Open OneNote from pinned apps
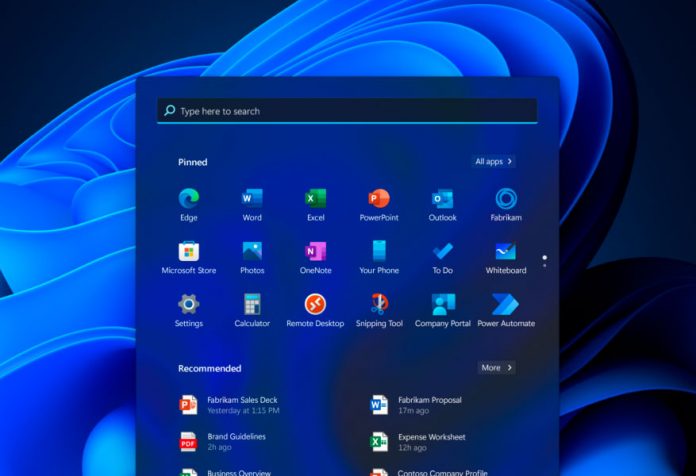Image resolution: width=696 pixels, height=476 pixels. point(315,252)
